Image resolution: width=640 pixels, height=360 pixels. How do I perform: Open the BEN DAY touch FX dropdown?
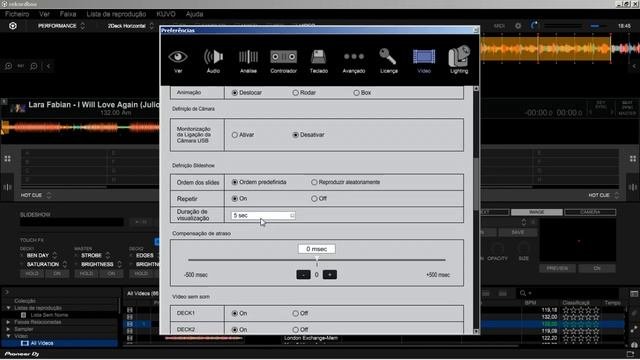tap(41, 256)
